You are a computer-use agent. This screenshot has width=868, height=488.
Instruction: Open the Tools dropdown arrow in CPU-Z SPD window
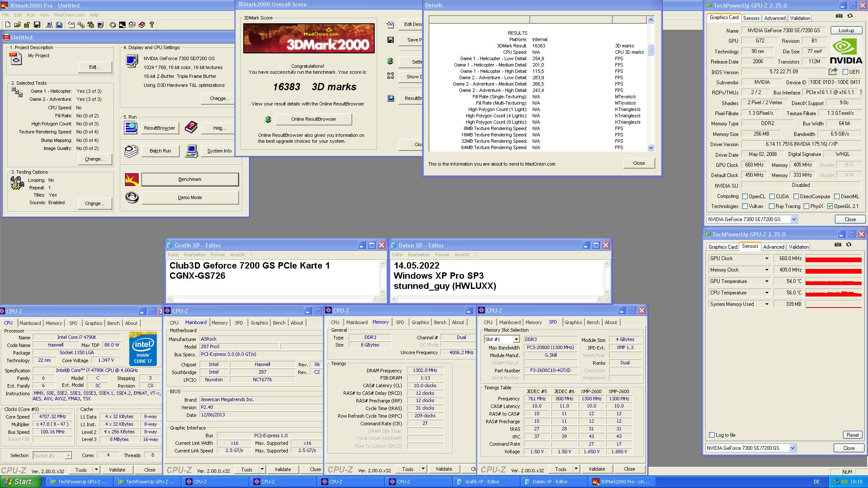576,469
